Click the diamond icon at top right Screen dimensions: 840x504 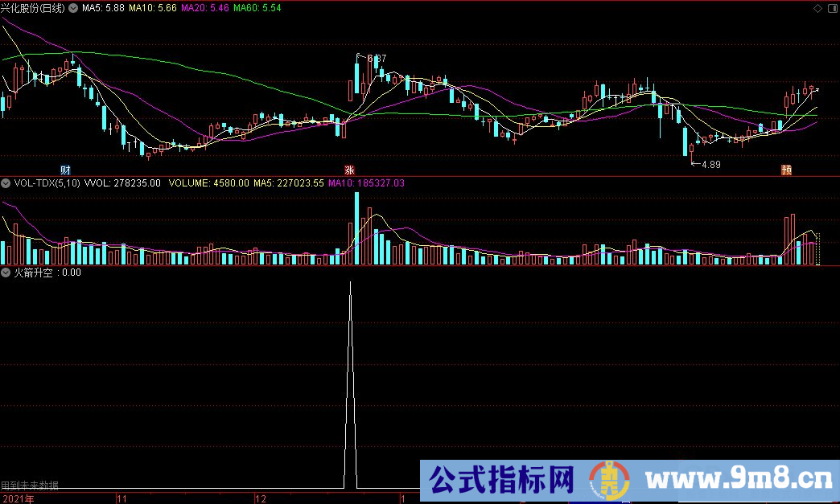tap(817, 8)
